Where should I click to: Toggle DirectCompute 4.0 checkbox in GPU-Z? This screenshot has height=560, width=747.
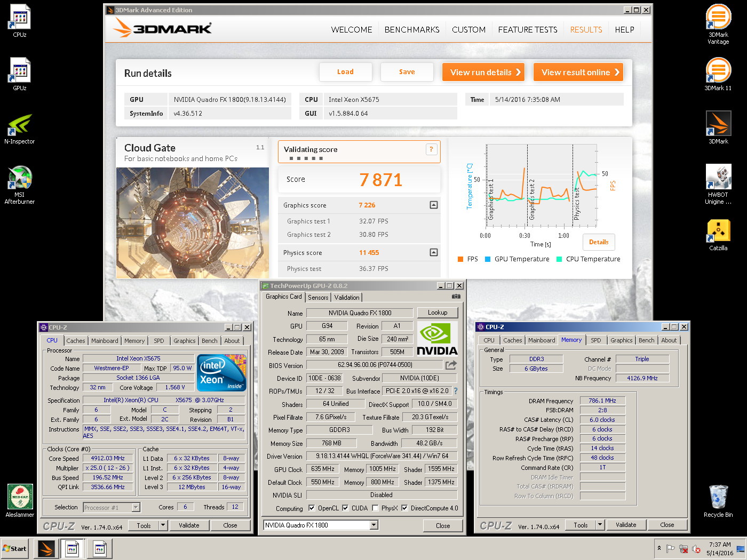click(404, 508)
